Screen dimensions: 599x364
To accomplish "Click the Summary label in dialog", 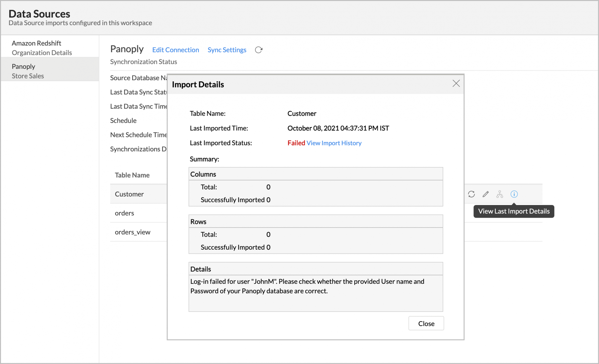I will coord(205,159).
